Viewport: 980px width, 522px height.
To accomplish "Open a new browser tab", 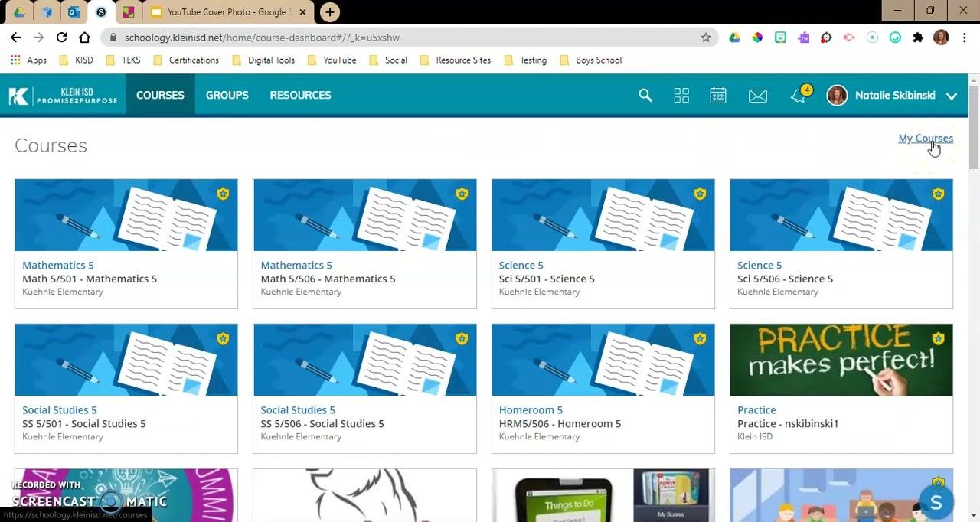I will point(329,11).
